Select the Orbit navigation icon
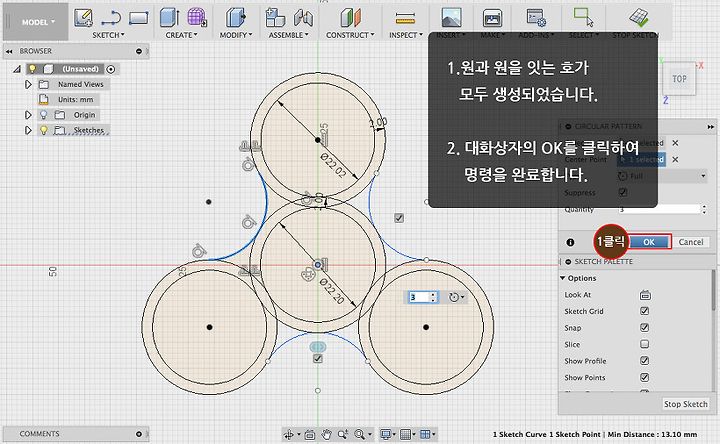720x444 pixels. point(289,434)
